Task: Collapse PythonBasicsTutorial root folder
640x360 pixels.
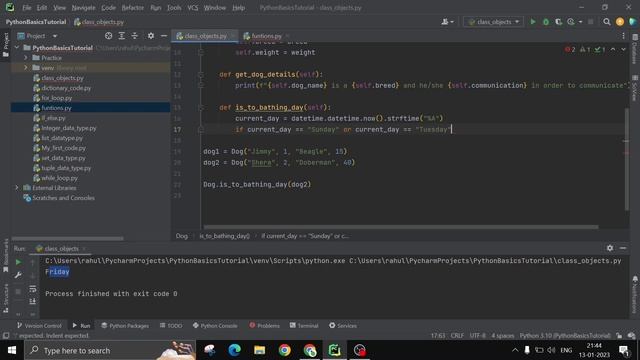Action: (17, 48)
